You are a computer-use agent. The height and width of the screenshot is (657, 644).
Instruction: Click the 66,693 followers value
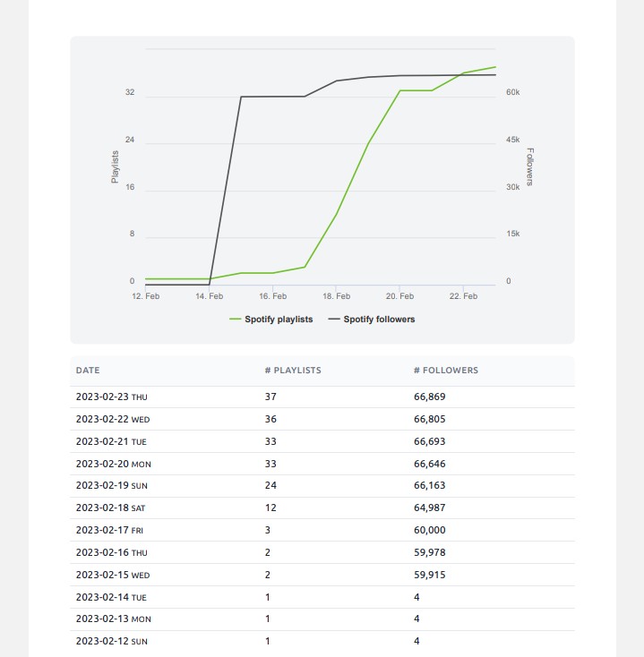pos(429,441)
